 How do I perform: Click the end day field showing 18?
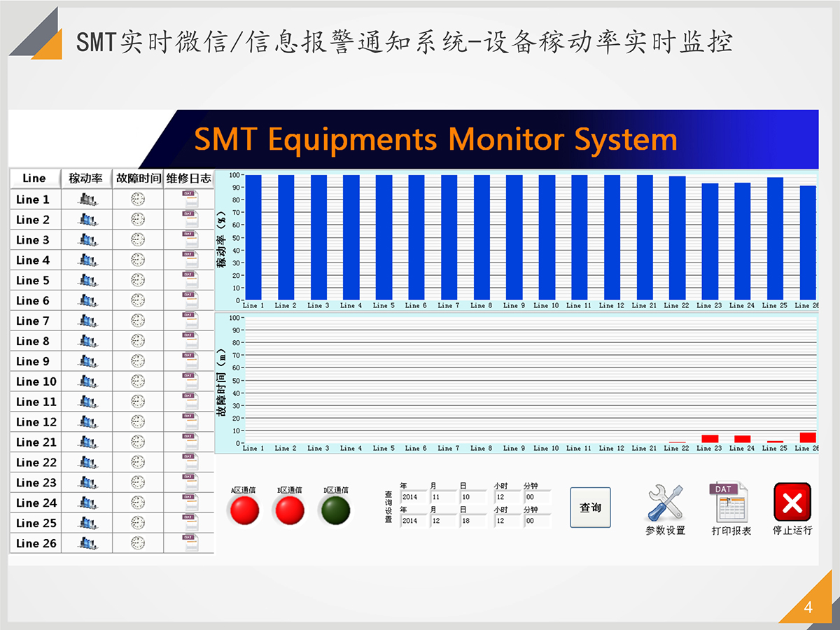(472, 521)
